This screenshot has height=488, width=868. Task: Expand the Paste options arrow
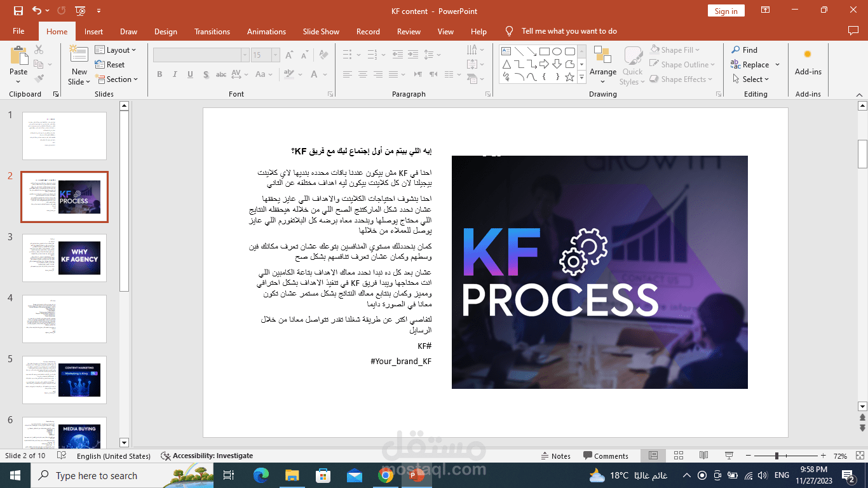click(x=18, y=81)
